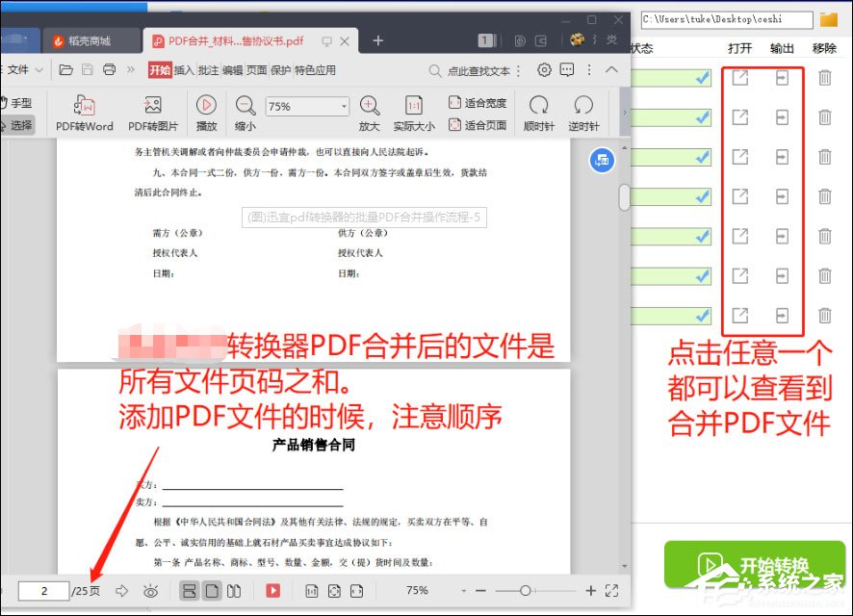This screenshot has height=616, width=853.
Task: Select the 稻壳商城 tab
Action: (91, 40)
